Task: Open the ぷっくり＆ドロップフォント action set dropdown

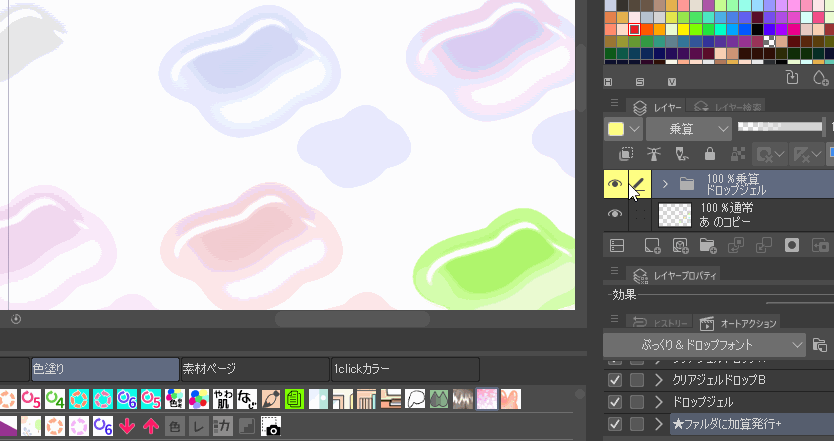Action: (704, 345)
